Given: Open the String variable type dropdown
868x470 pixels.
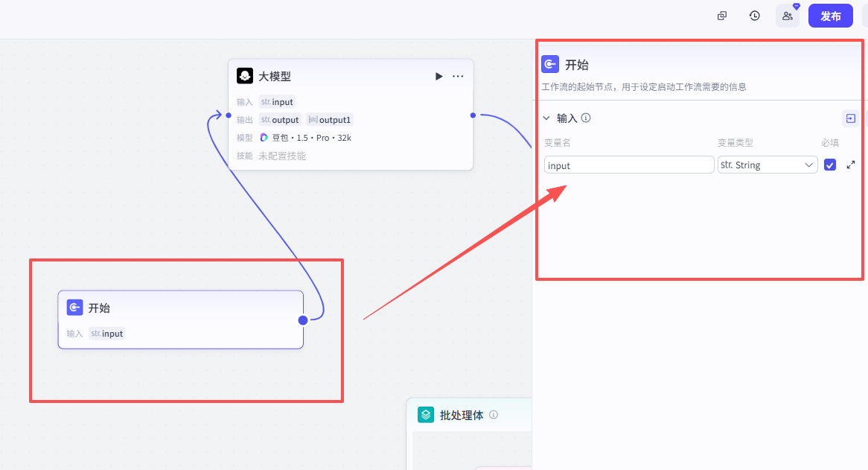Looking at the screenshot, I should pyautogui.click(x=768, y=165).
